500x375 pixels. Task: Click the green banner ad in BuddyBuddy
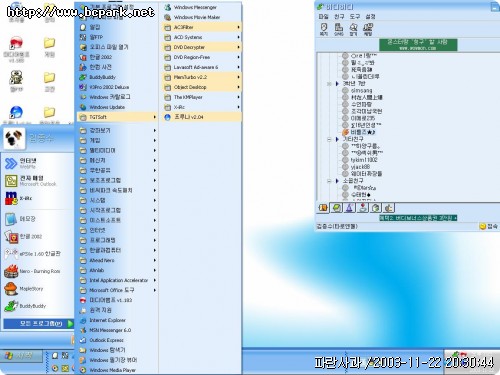pos(418,45)
